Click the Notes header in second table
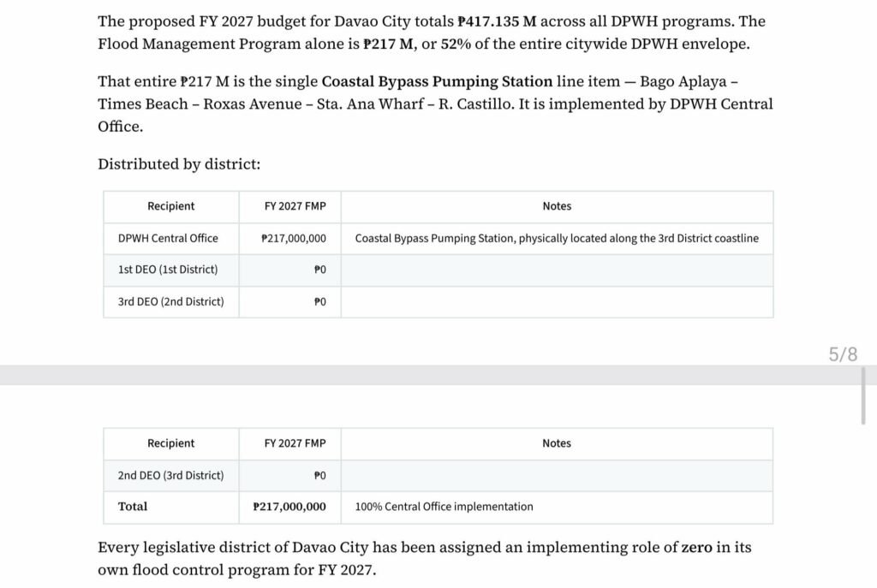Screen dimensions: 877x588 [557, 443]
